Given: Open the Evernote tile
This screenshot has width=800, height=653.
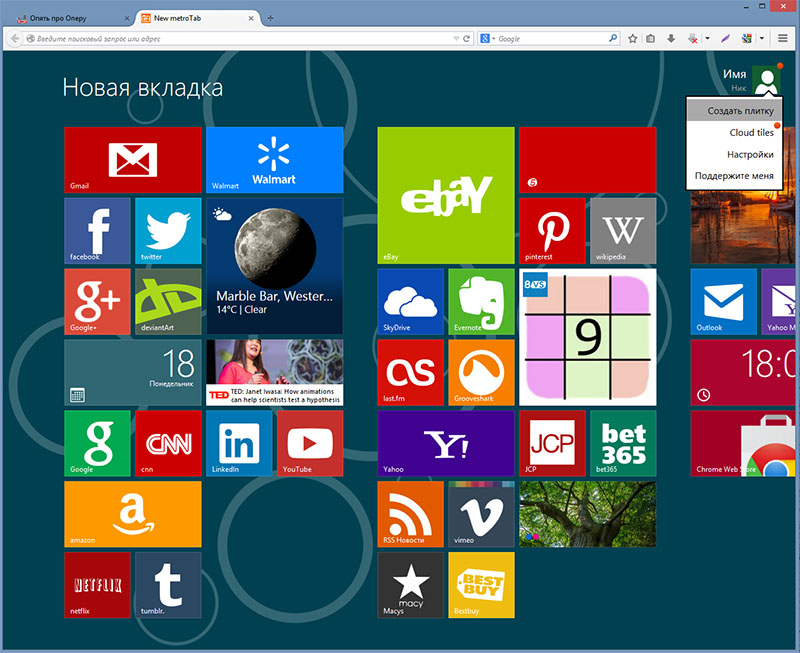Looking at the screenshot, I should coord(481,301).
